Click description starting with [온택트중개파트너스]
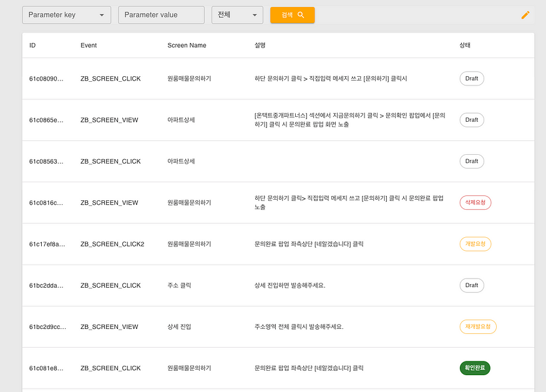The width and height of the screenshot is (546, 392). [349, 120]
